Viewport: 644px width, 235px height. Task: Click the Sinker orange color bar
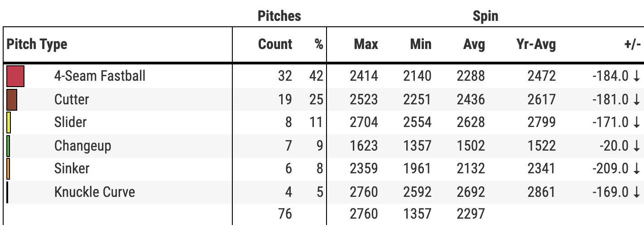[8, 169]
